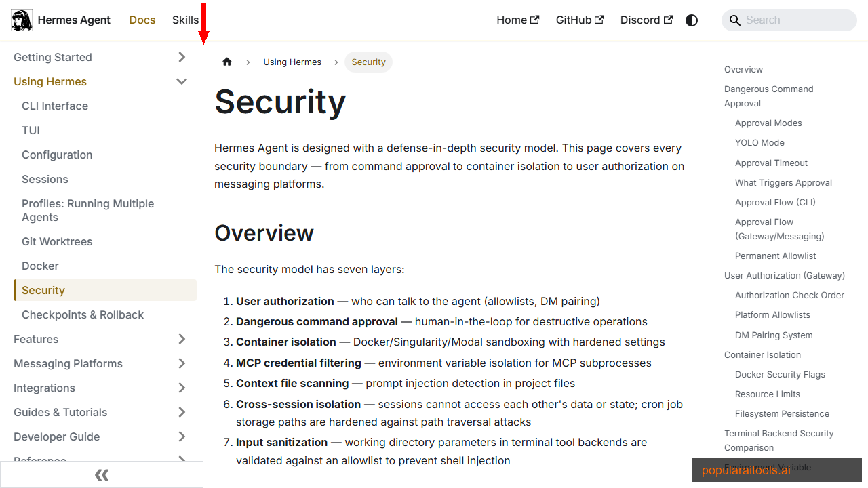Expand the Developer Guide section
Viewport: 868px width, 488px height.
click(x=181, y=436)
